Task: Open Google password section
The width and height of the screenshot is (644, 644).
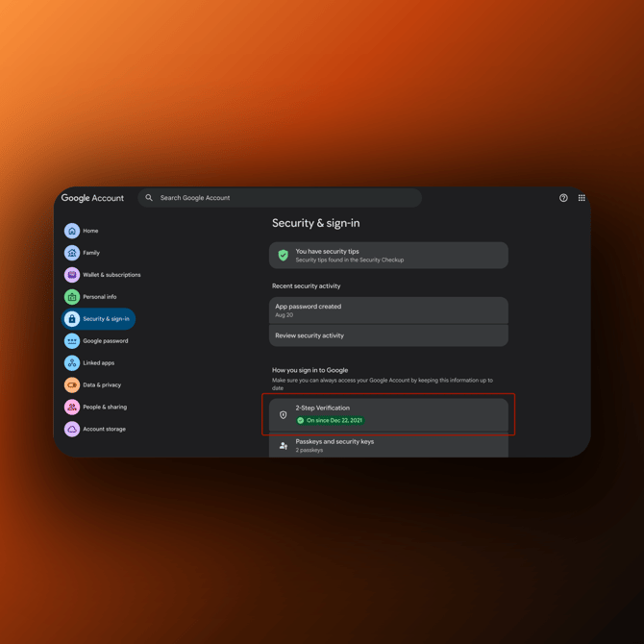Action: tap(106, 341)
